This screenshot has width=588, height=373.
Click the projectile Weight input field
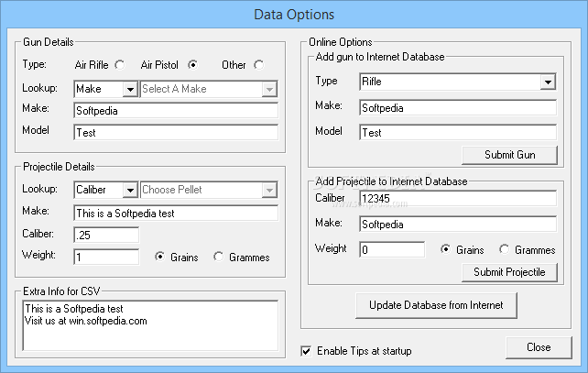pos(106,257)
